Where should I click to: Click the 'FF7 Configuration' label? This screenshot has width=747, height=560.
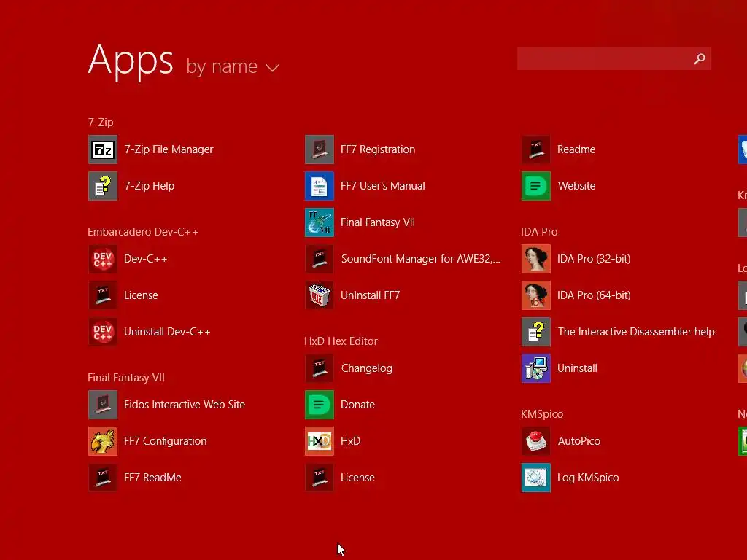tap(165, 441)
